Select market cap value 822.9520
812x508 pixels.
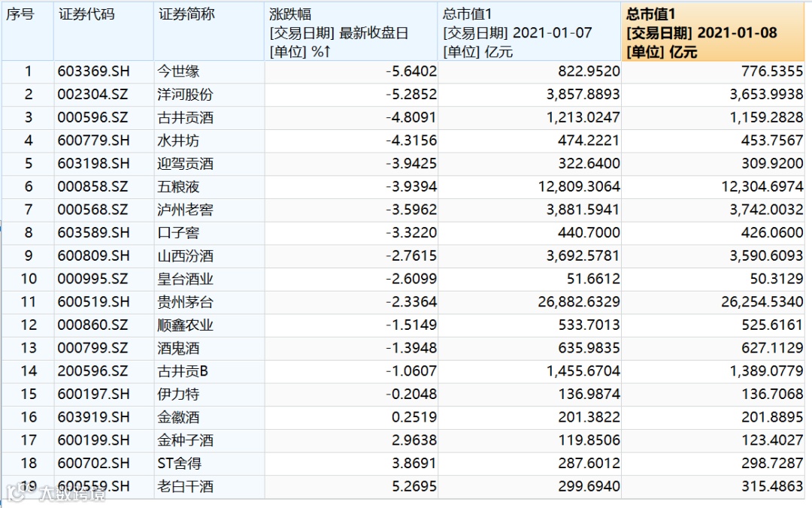tap(589, 71)
